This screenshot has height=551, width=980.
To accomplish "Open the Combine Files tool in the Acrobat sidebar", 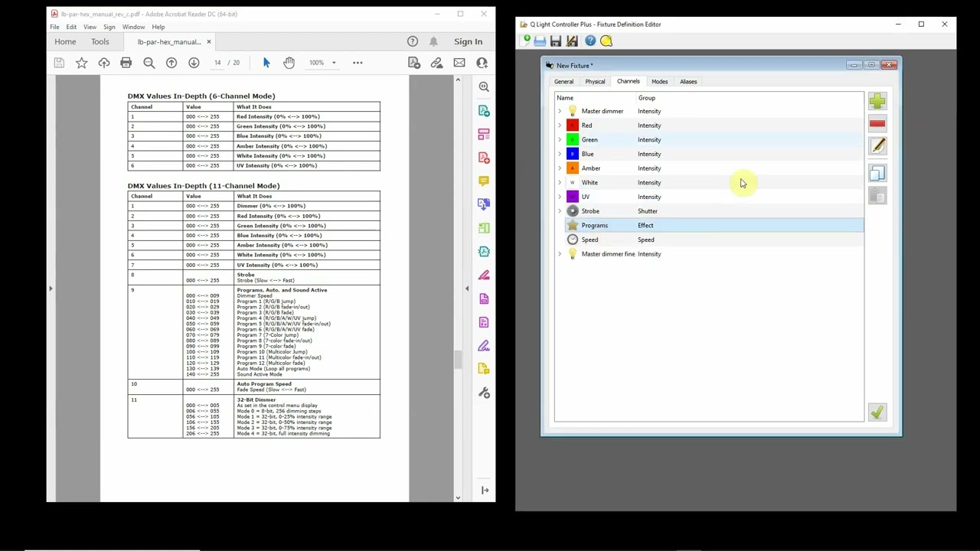I will tap(484, 204).
